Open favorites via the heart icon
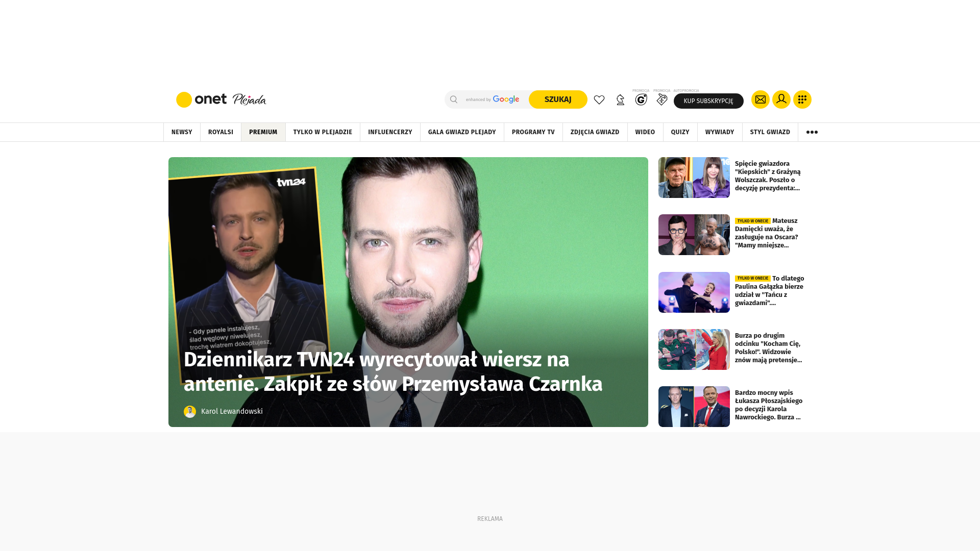Viewport: 980px width, 551px height. [x=599, y=100]
